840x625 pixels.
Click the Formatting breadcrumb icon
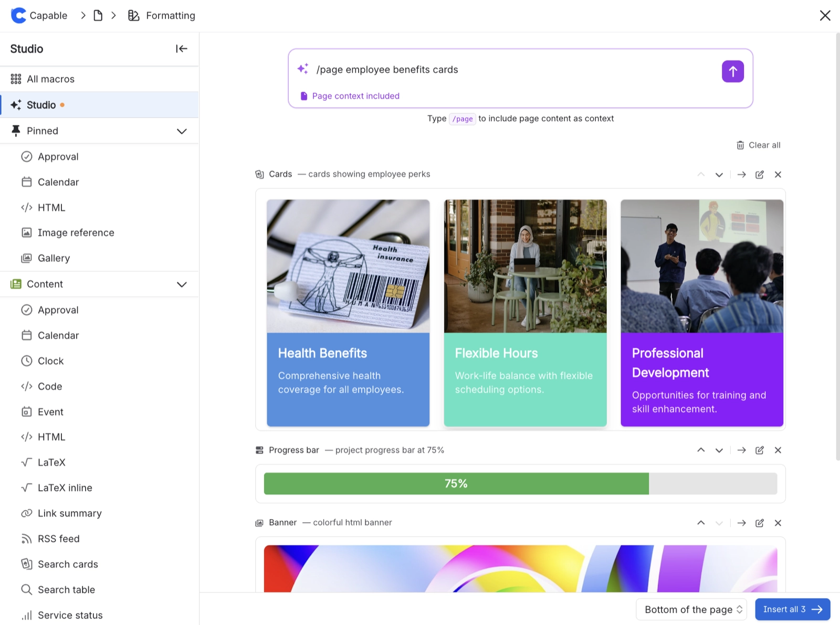[134, 16]
